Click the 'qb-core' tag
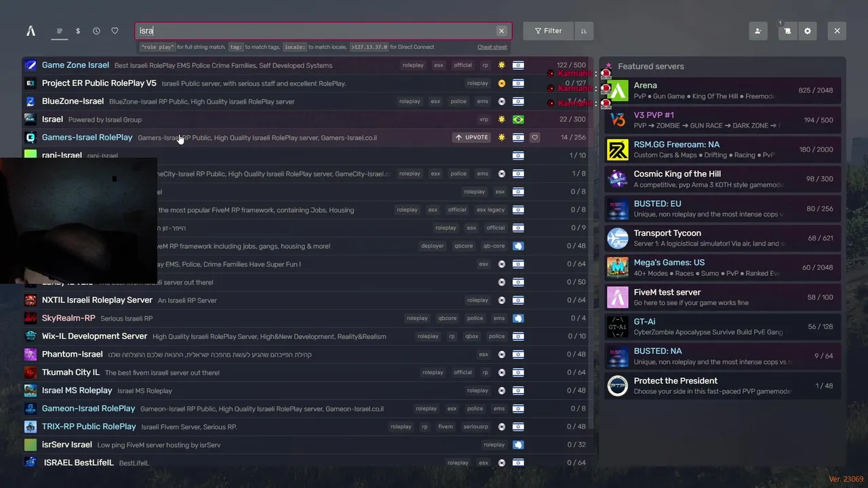The width and height of the screenshot is (868, 488). (494, 246)
